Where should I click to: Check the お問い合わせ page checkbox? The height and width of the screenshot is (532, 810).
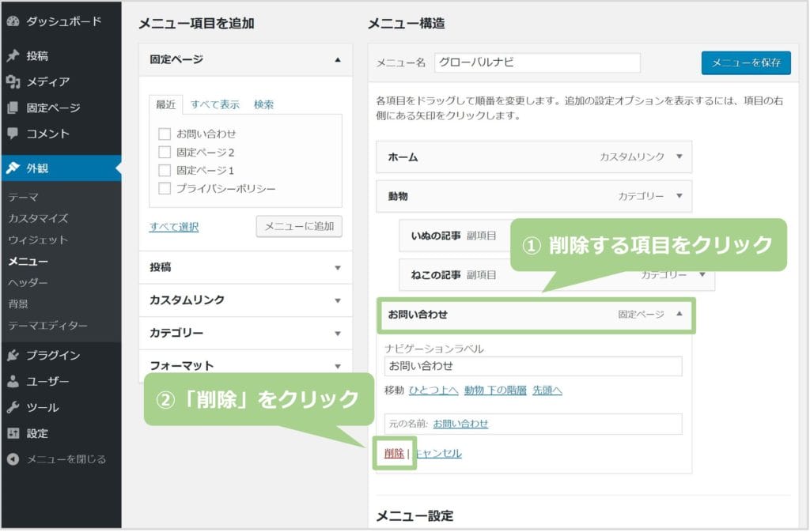coord(165,134)
